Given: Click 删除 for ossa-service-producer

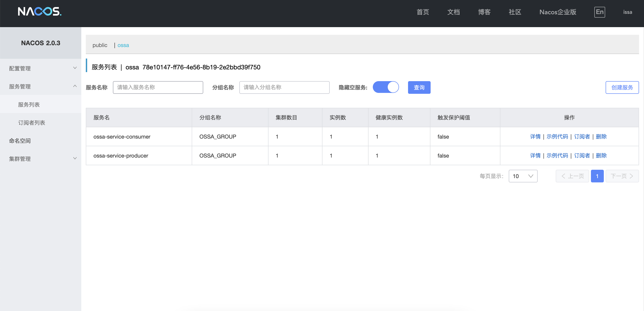Looking at the screenshot, I should (x=601, y=156).
